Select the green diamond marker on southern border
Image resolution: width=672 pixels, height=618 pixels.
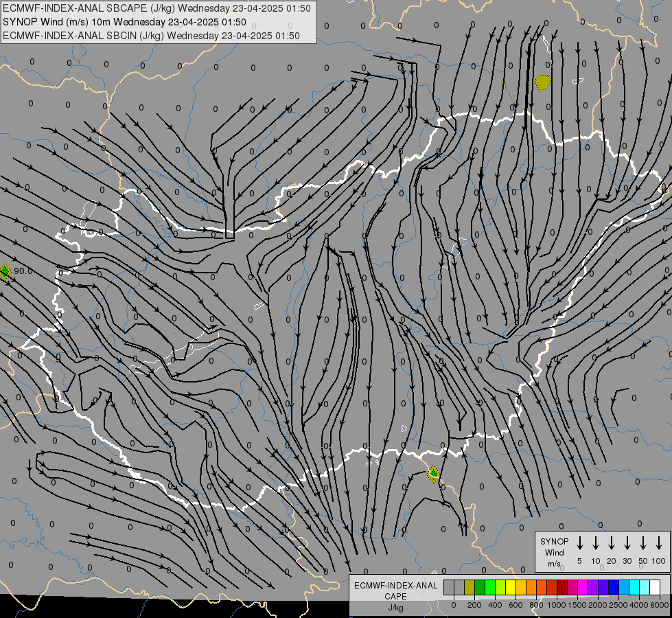(433, 474)
